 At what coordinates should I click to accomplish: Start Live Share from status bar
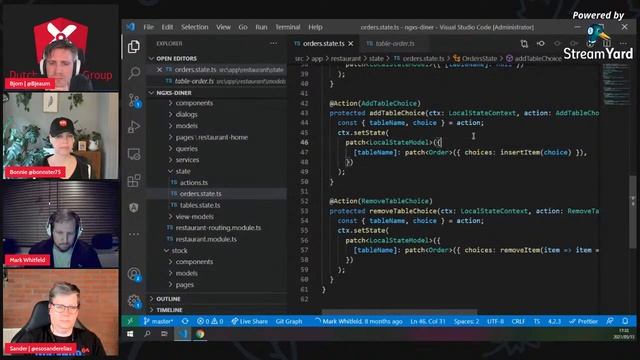(x=249, y=321)
